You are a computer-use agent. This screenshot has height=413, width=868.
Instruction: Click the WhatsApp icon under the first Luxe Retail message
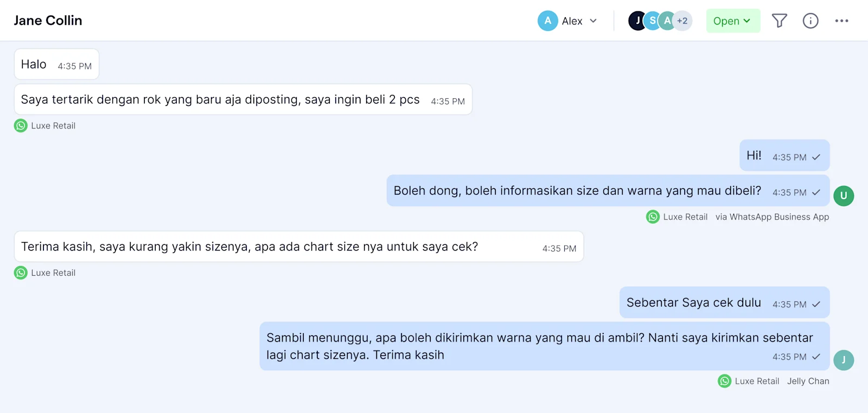20,125
